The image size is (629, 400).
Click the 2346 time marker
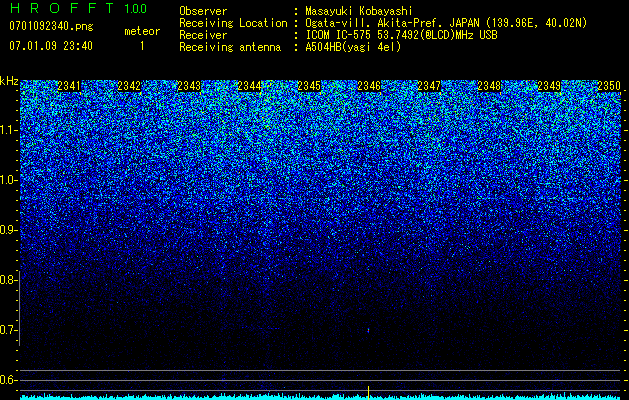[369, 86]
